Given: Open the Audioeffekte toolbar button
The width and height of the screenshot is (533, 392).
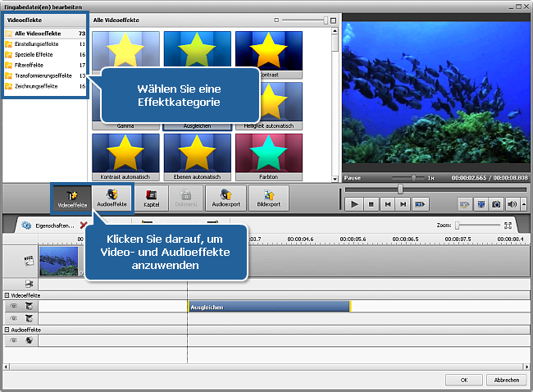Looking at the screenshot, I should coord(112,199).
